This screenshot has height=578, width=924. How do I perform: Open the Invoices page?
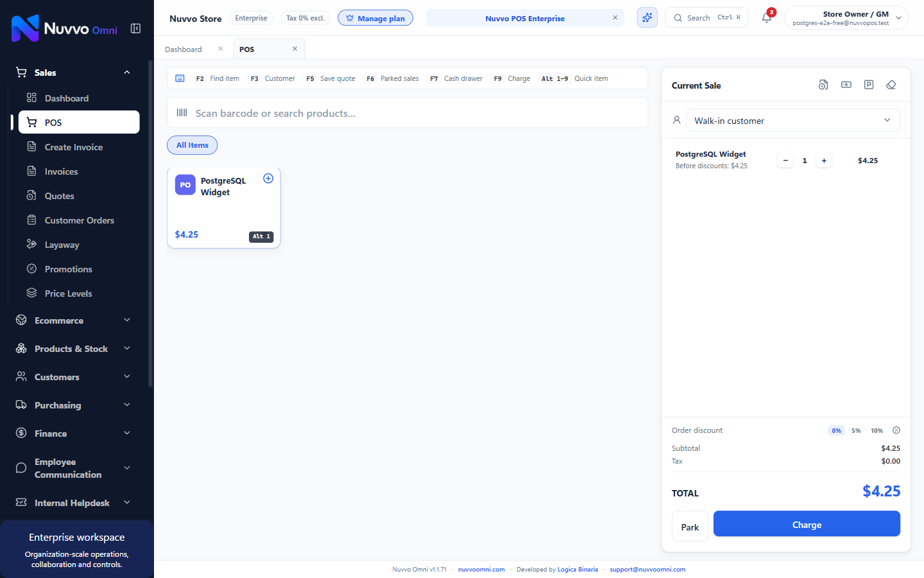(79, 171)
